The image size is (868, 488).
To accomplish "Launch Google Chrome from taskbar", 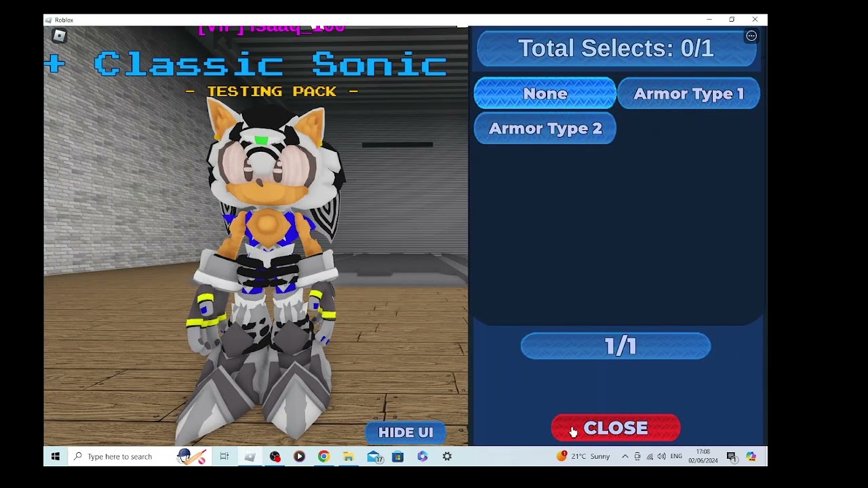I will tap(323, 457).
